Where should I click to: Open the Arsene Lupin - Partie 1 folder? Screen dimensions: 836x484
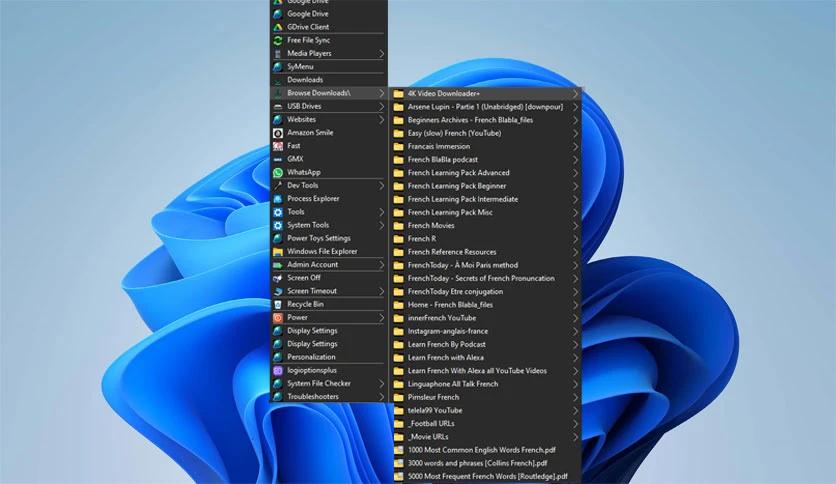[486, 107]
